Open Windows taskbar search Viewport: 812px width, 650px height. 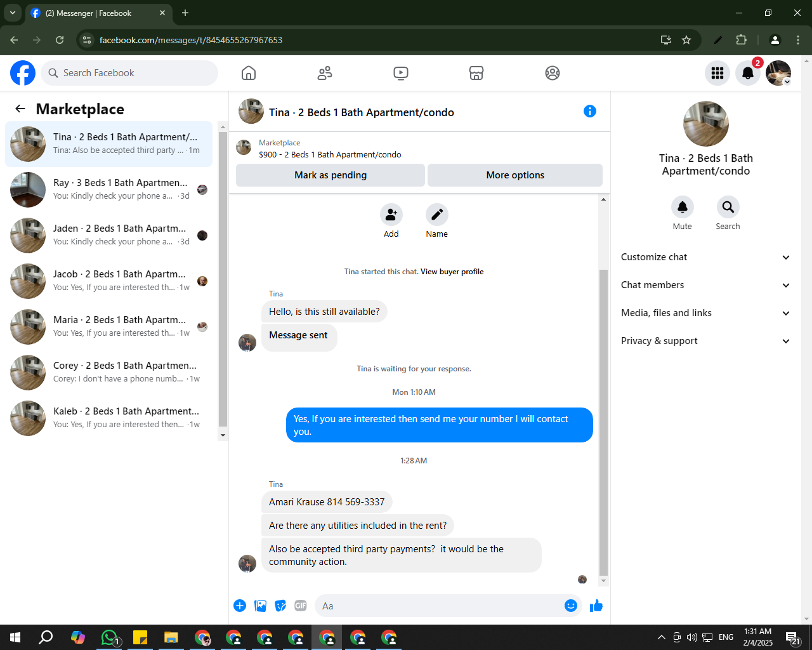[46, 637]
